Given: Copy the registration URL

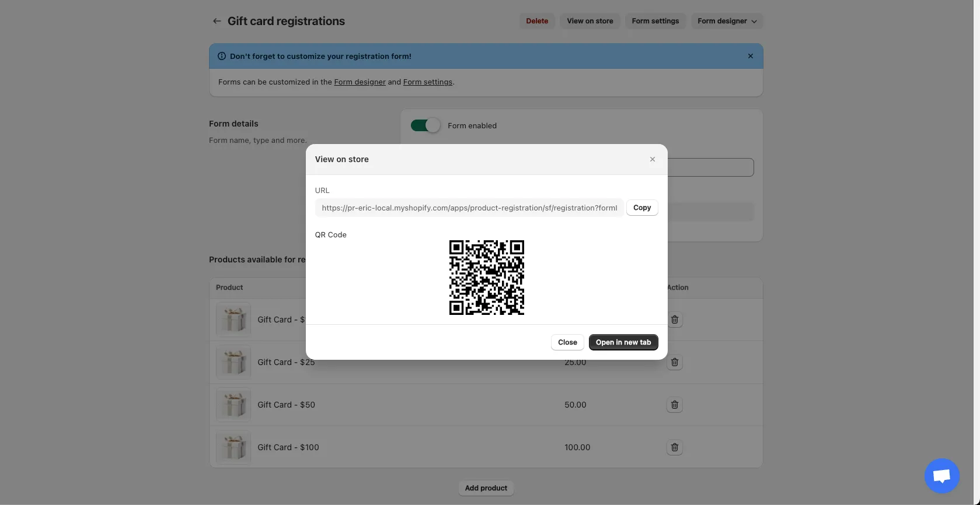Looking at the screenshot, I should pos(642,208).
